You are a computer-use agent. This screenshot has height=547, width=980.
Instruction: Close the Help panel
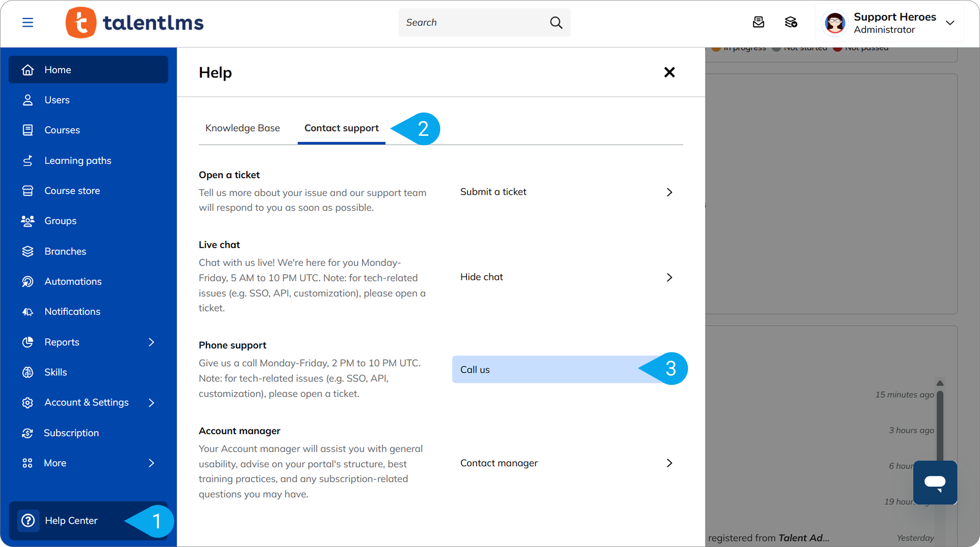pyautogui.click(x=669, y=72)
